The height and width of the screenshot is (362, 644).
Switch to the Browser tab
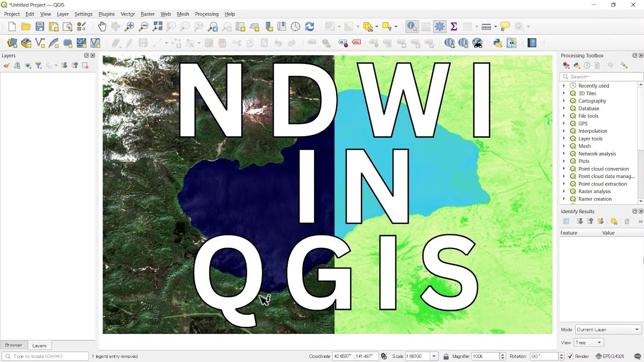tap(14, 345)
